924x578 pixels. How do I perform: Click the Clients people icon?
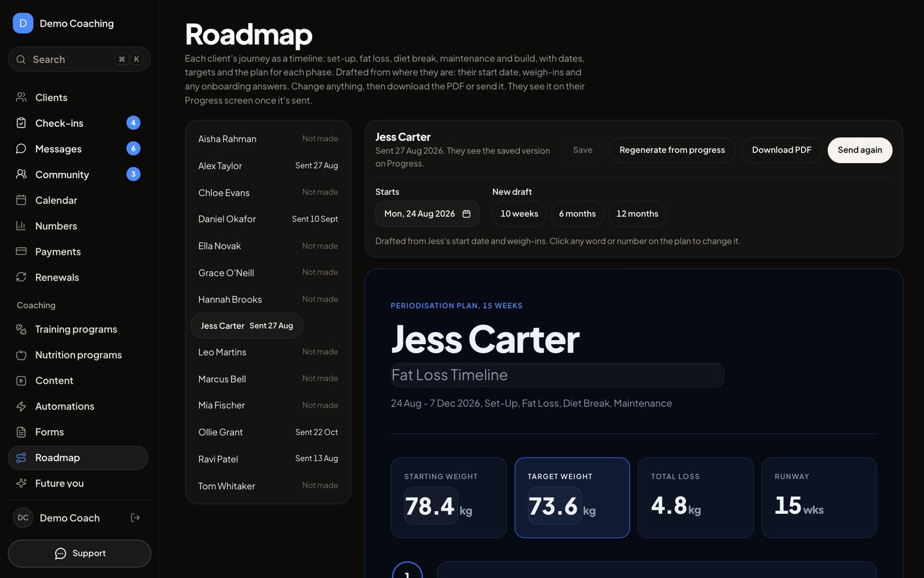(x=21, y=97)
